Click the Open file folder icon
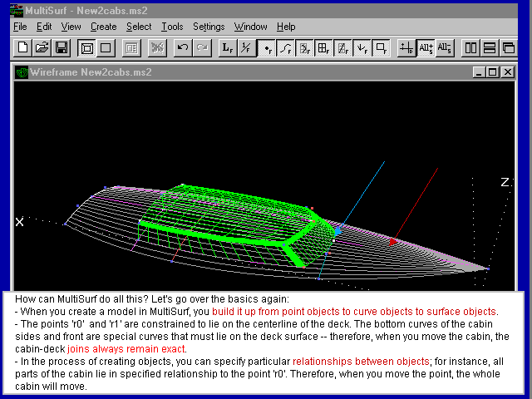 (x=42, y=48)
